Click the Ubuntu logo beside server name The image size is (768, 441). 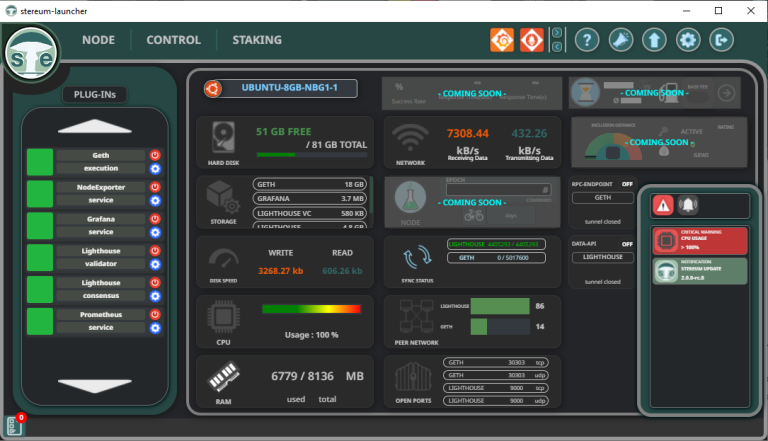click(213, 89)
